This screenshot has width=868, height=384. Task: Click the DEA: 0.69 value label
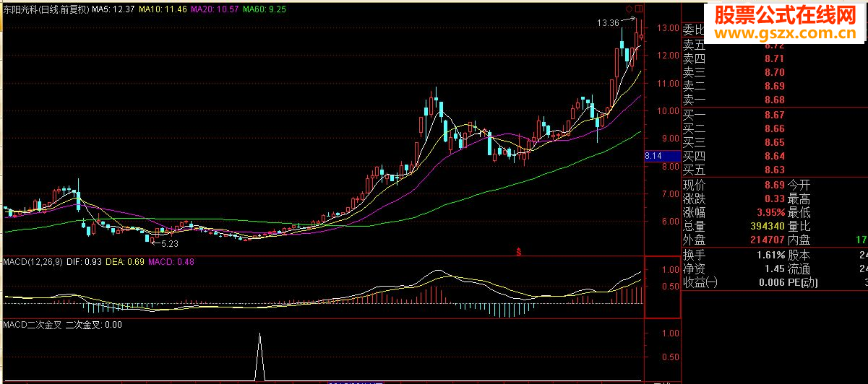tap(125, 261)
